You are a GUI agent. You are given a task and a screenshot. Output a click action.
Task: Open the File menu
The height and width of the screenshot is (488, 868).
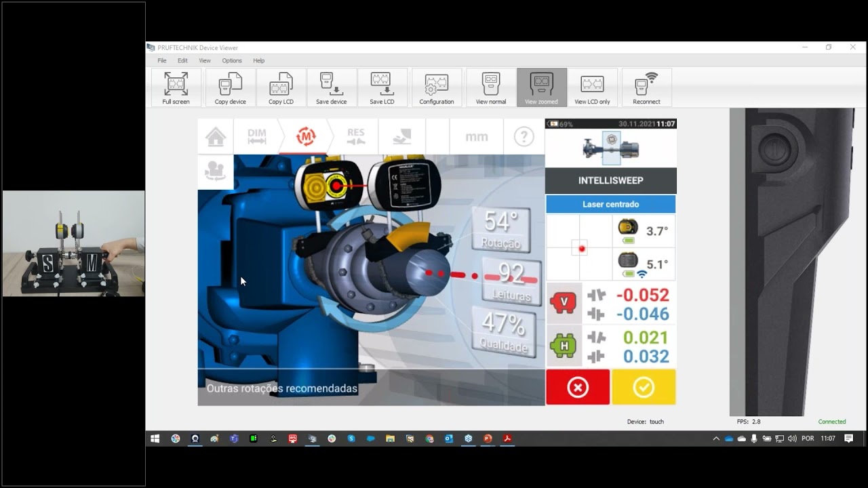[x=162, y=60]
